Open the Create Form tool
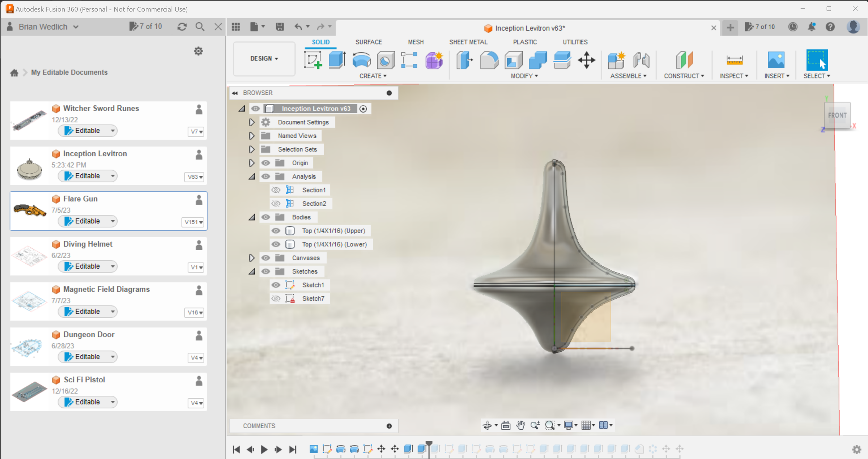The width and height of the screenshot is (868, 459). [x=433, y=60]
